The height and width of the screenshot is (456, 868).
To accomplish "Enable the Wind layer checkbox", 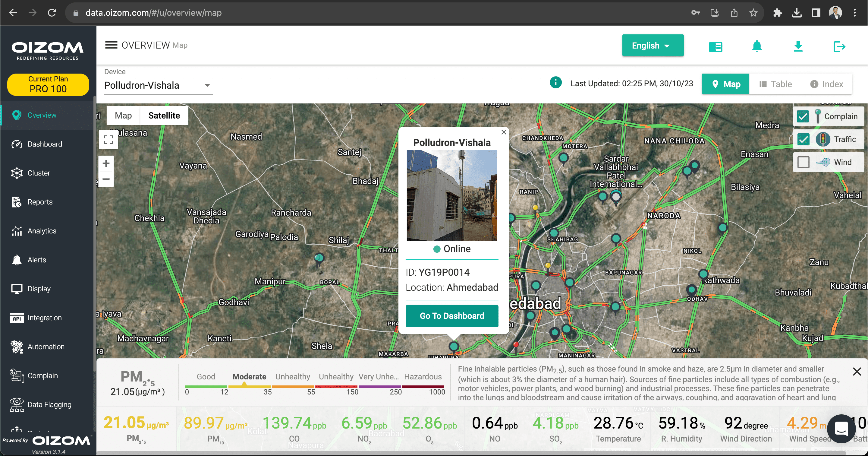I will 803,162.
